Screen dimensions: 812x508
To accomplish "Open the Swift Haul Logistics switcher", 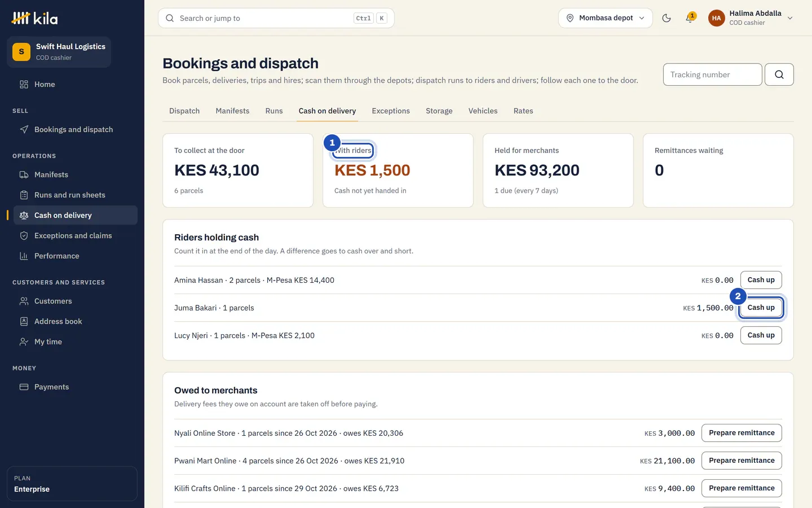I will (59, 52).
